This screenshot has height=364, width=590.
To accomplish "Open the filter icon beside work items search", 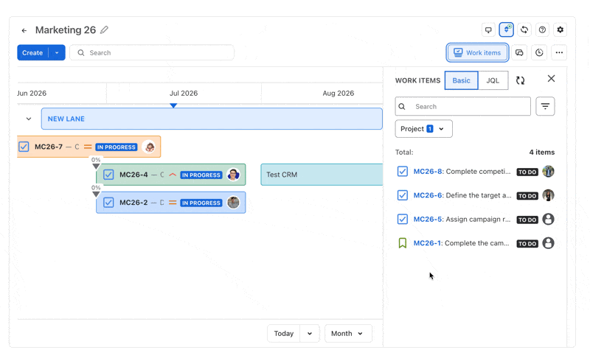I will click(545, 106).
